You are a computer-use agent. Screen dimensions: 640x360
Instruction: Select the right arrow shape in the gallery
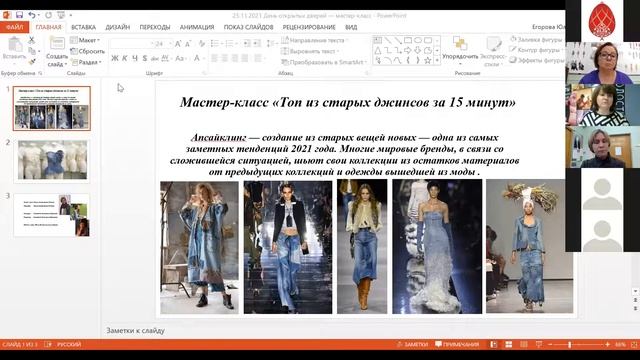[x=407, y=50]
